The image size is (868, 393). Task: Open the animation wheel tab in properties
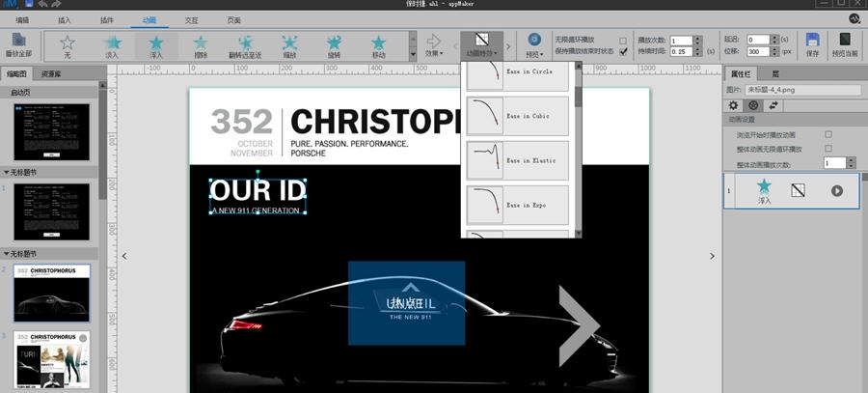(753, 104)
